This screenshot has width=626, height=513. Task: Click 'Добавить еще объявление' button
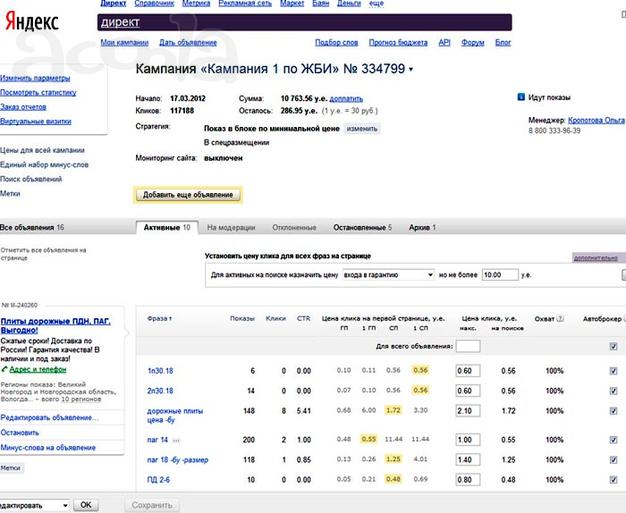click(x=188, y=195)
